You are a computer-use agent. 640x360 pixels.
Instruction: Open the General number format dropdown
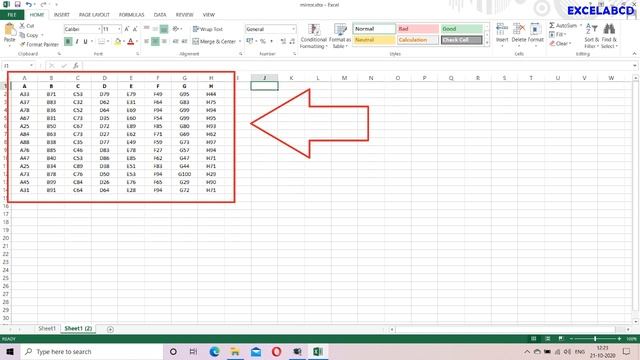pos(293,29)
